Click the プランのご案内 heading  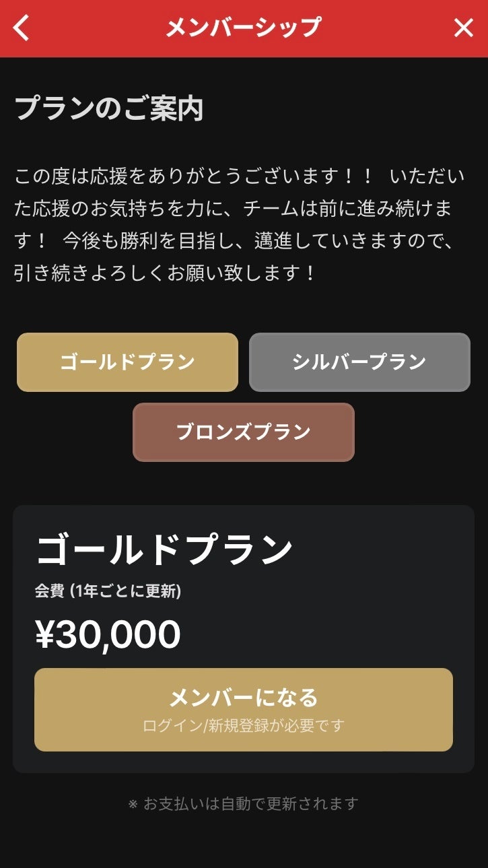point(109,109)
